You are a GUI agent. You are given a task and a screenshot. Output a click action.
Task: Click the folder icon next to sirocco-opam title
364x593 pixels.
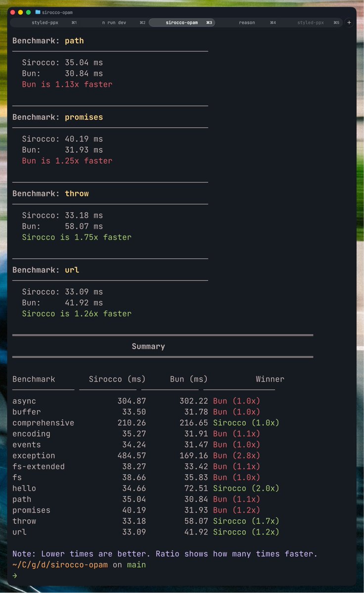pos(38,12)
